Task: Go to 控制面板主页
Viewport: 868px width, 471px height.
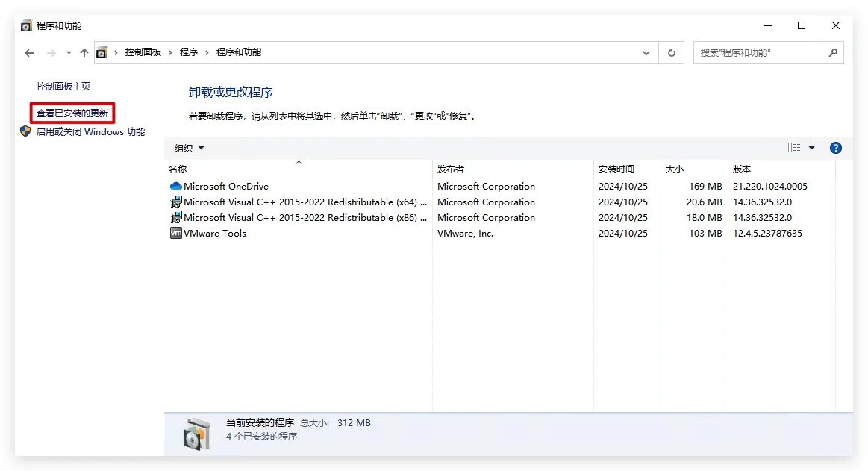Action: (x=63, y=87)
